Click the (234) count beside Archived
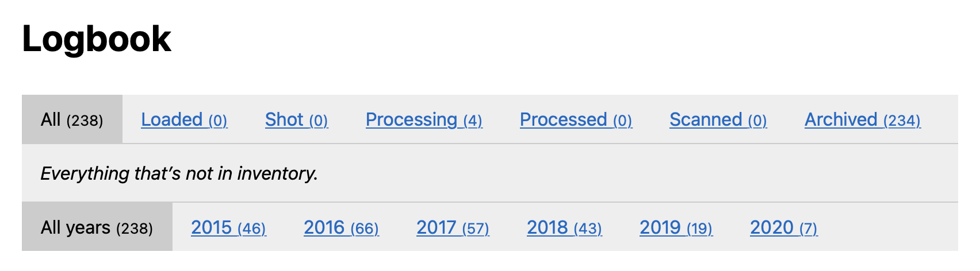The height and width of the screenshot is (271, 980). point(902,121)
